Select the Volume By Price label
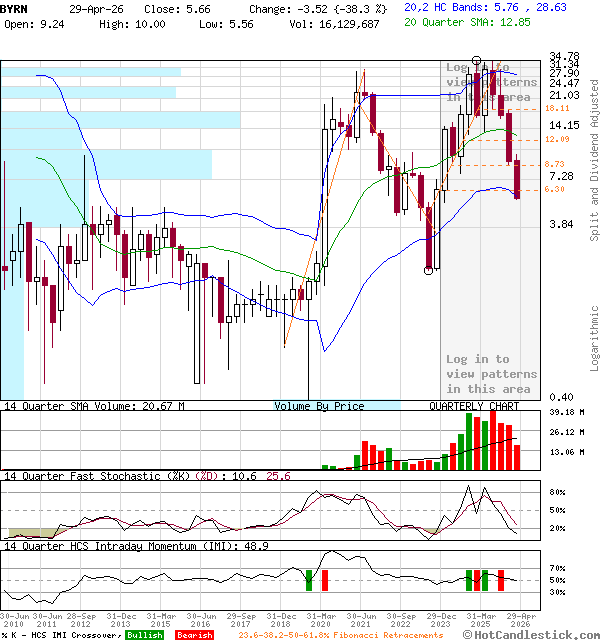The height and width of the screenshot is (640, 600). (319, 406)
